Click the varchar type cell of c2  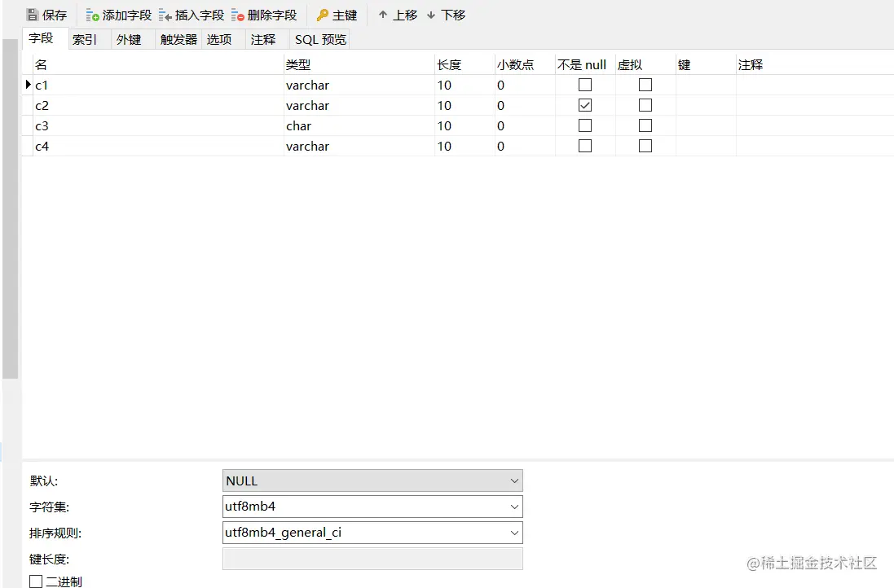coord(359,105)
